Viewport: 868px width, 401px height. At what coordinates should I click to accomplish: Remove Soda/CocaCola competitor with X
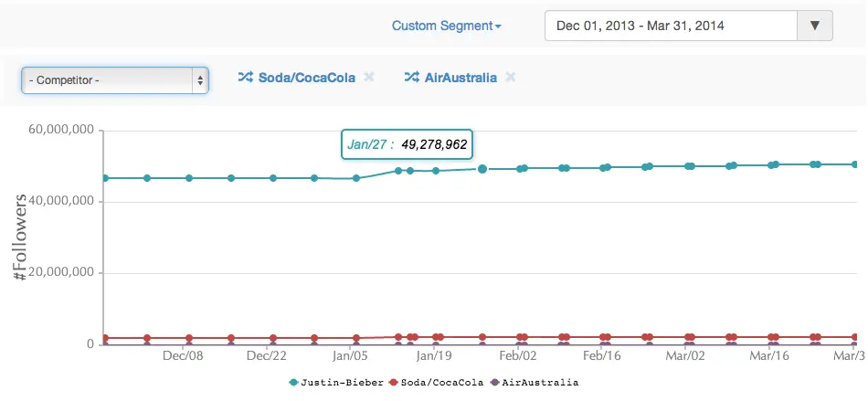[x=369, y=78]
